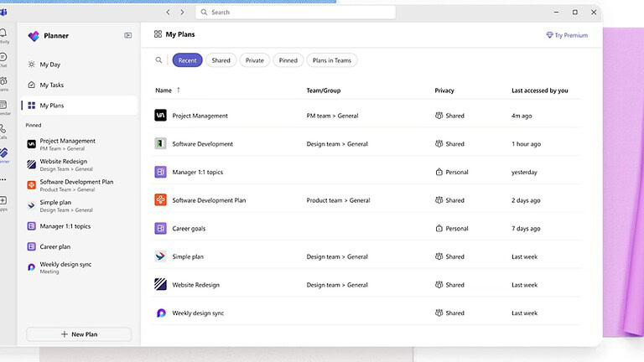This screenshot has height=362, width=644.
Task: Click the Pinned section label
Action: click(34, 125)
